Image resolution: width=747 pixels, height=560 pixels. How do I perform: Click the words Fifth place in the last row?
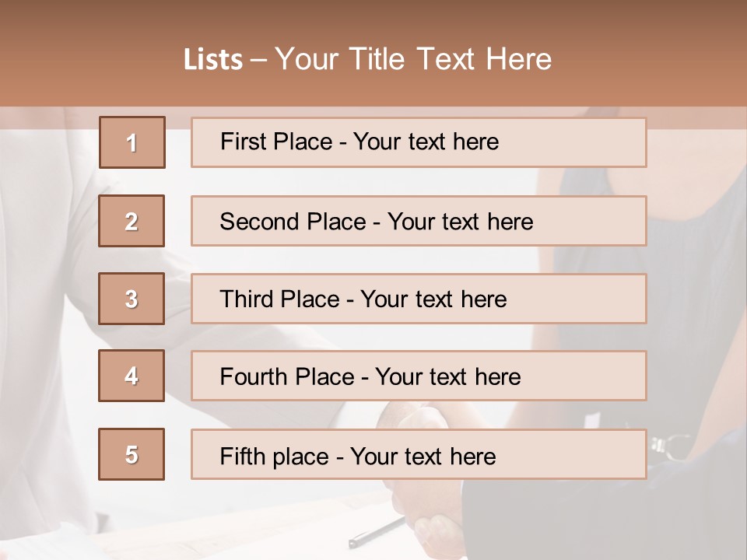[273, 456]
